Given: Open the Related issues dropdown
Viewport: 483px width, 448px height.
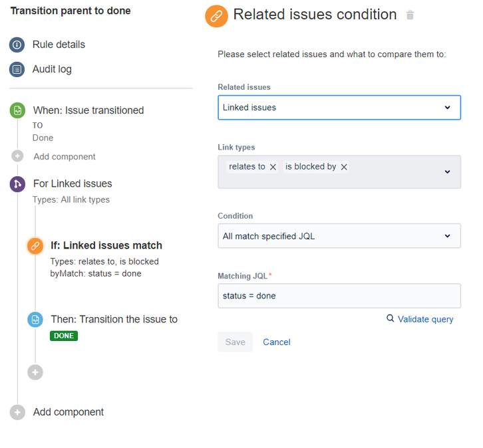Looking at the screenshot, I should click(x=339, y=108).
